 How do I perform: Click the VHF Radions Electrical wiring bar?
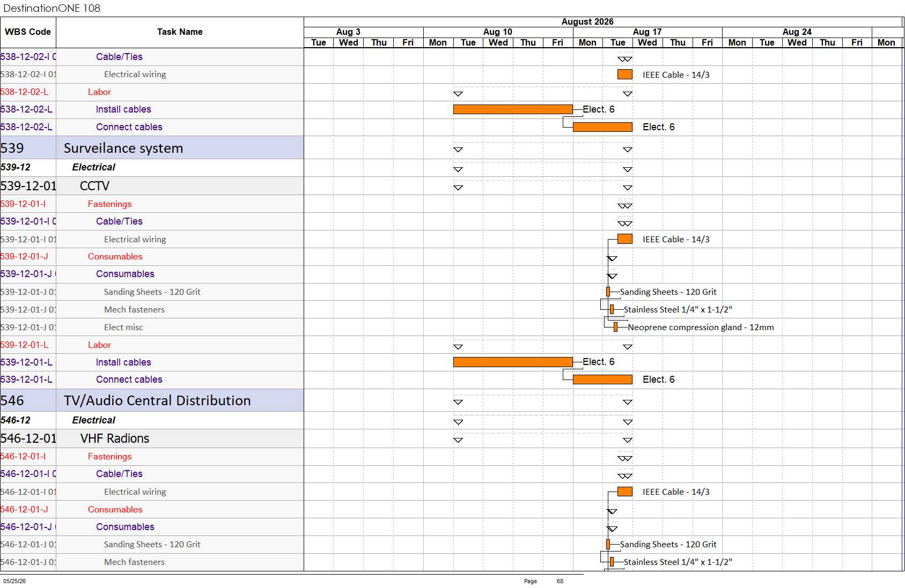[625, 492]
